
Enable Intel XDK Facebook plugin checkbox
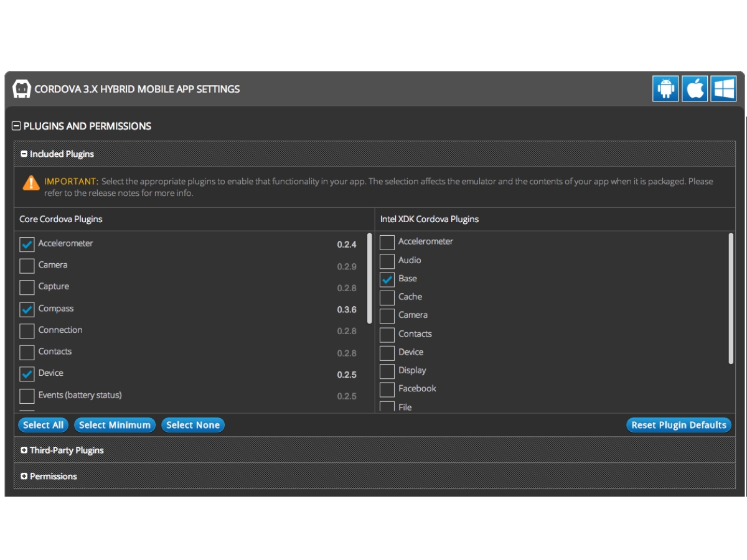click(x=387, y=390)
